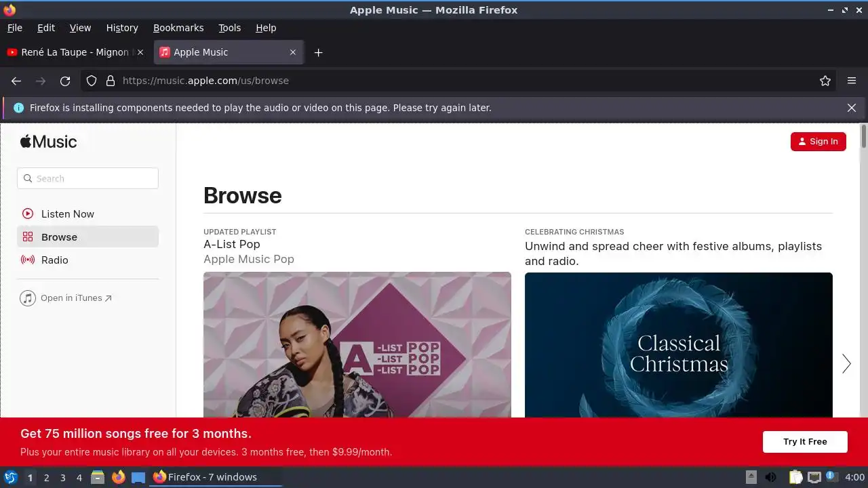
Task: Switch to workspace 4
Action: pyautogui.click(x=79, y=477)
